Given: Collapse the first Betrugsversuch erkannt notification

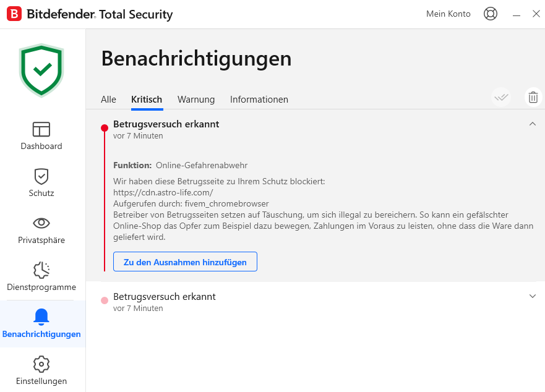Looking at the screenshot, I should [533, 124].
